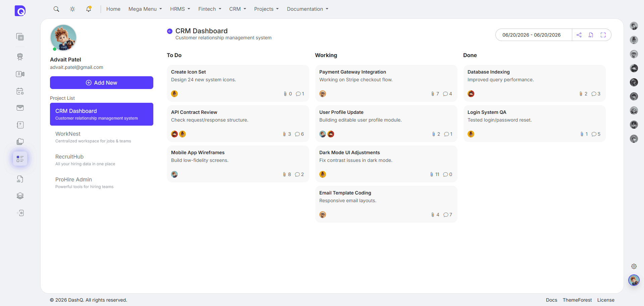Viewport: 644px width, 306px height.
Task: Open Email Template Coding task
Action: click(x=386, y=204)
